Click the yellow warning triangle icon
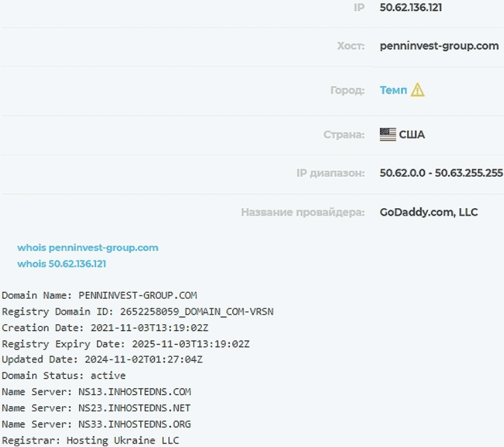Image resolution: width=504 pixels, height=447 pixels. pos(417,90)
